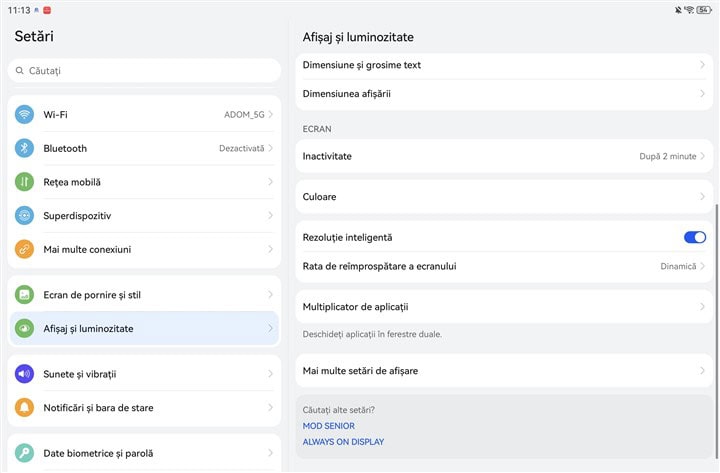Open Date biometrice și parolă

pos(144,453)
